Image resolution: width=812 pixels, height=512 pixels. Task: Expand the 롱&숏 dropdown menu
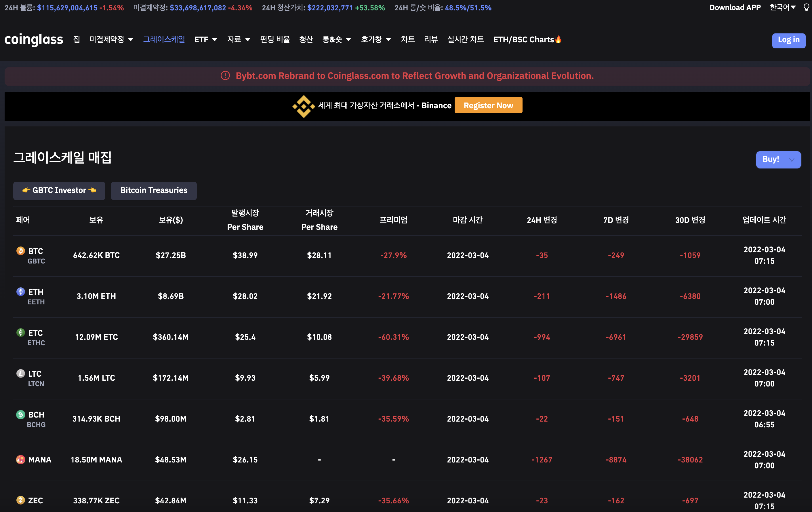(x=336, y=39)
